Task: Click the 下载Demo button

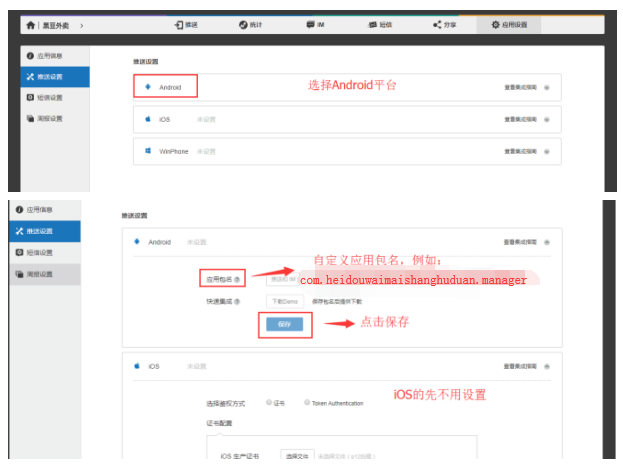Action: pyautogui.click(x=285, y=302)
